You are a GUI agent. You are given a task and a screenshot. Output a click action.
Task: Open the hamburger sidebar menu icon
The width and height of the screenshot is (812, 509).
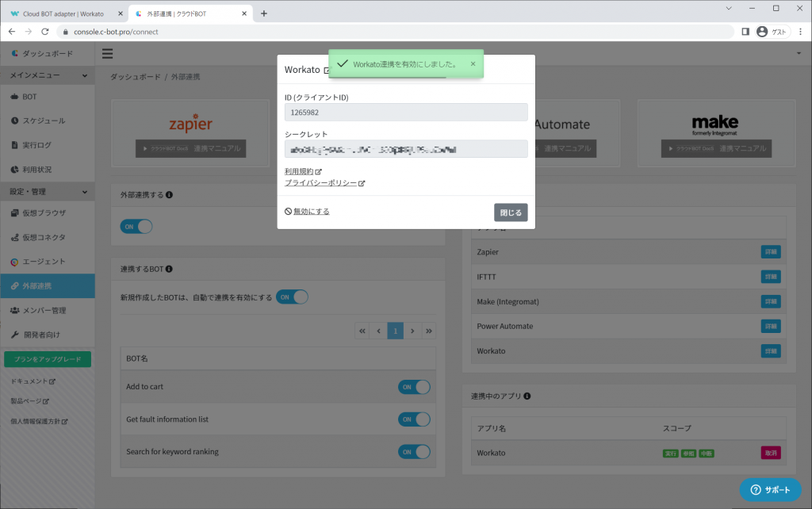(107, 53)
